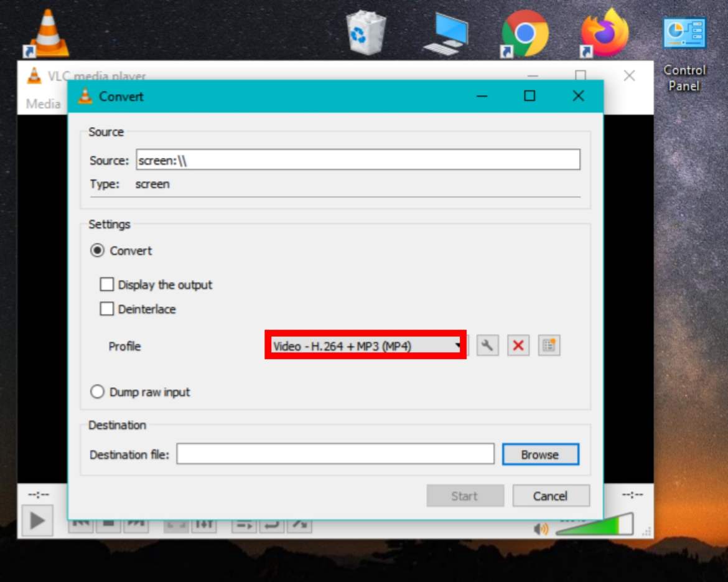Close the VLC media player window
This screenshot has width=728, height=582.
point(629,76)
